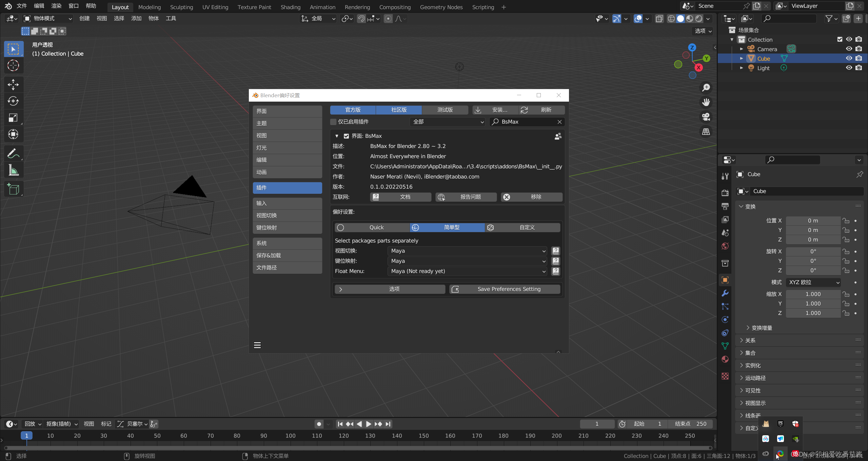Viewport: 868px width, 461px height.
Task: Select Maya keybinding dropdown option
Action: point(465,260)
